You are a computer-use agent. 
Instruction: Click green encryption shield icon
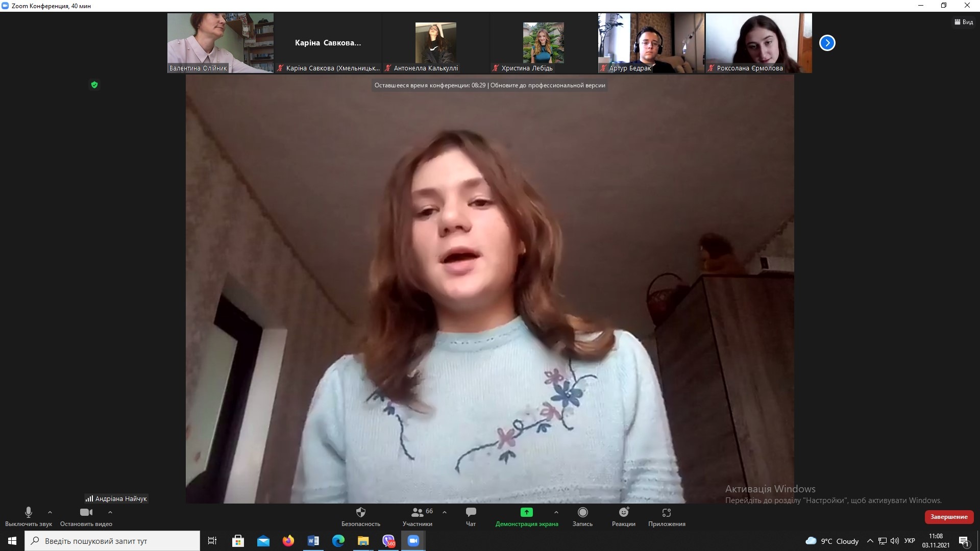point(94,85)
